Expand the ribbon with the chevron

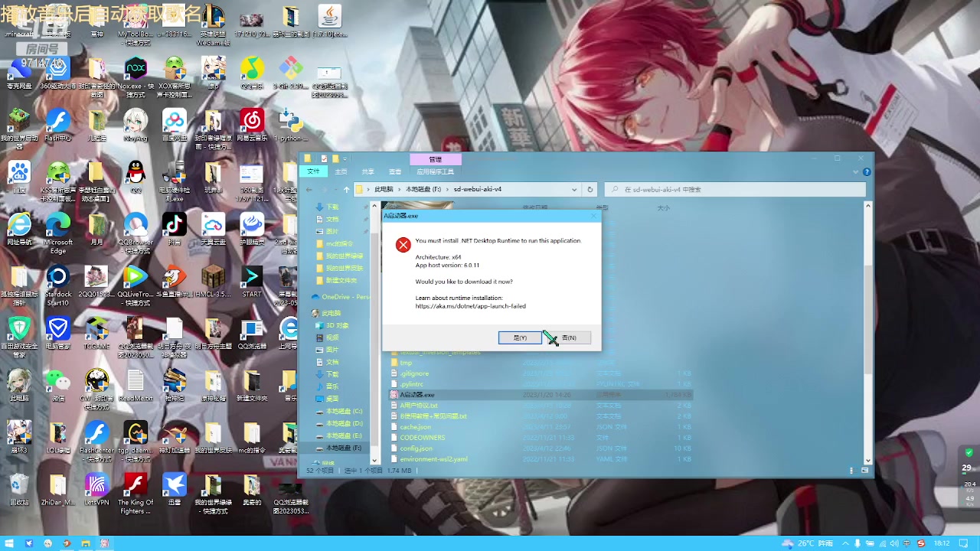click(857, 171)
